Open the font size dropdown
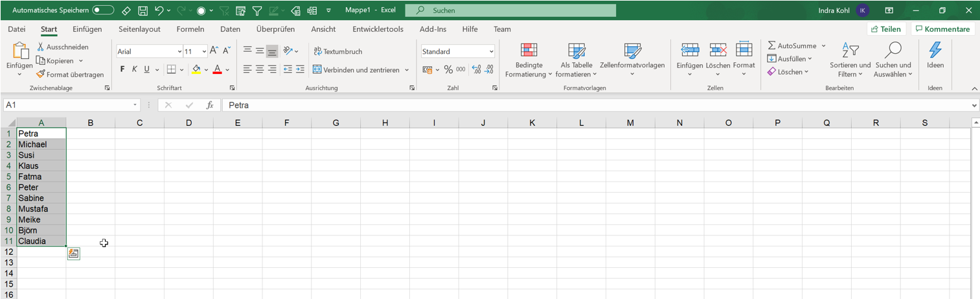 (204, 51)
